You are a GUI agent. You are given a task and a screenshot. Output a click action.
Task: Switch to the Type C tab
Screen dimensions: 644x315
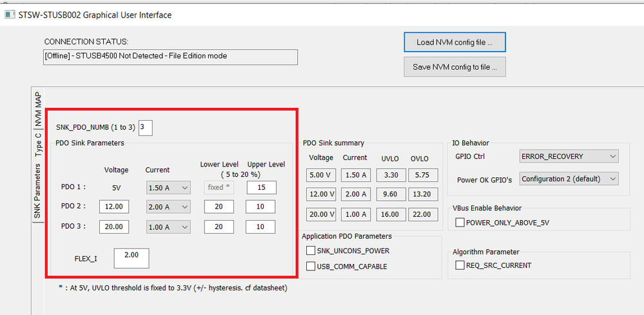(x=39, y=144)
